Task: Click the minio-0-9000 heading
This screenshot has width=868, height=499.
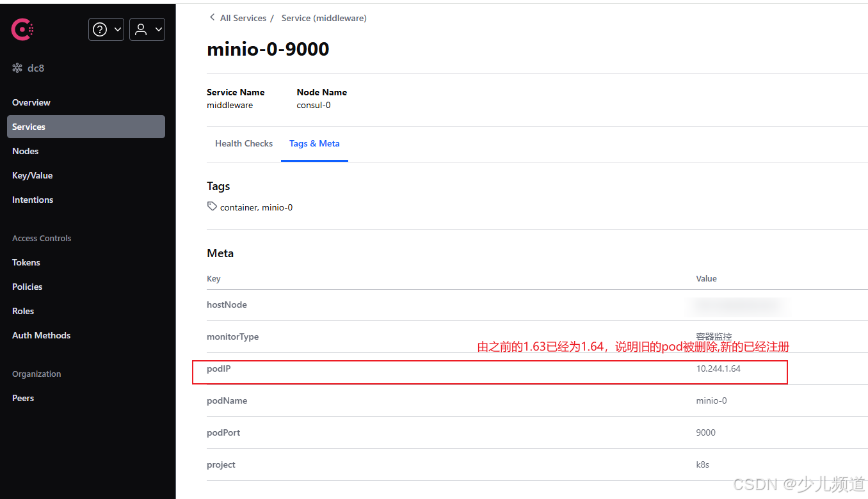Action: point(268,49)
